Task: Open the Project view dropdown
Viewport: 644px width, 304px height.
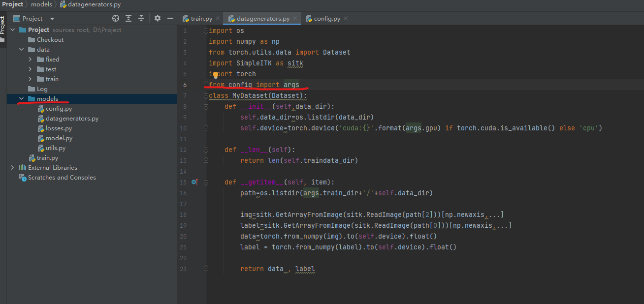Action: (52, 19)
